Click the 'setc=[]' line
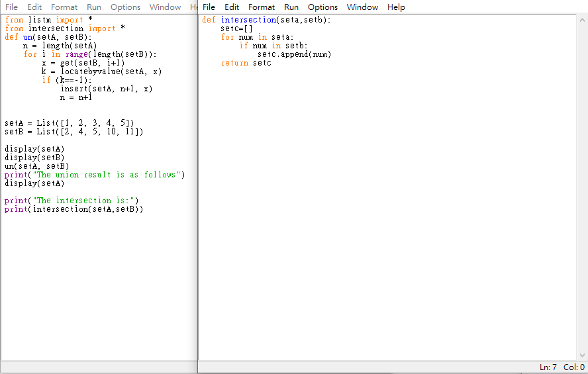588x374 pixels. [236, 28]
